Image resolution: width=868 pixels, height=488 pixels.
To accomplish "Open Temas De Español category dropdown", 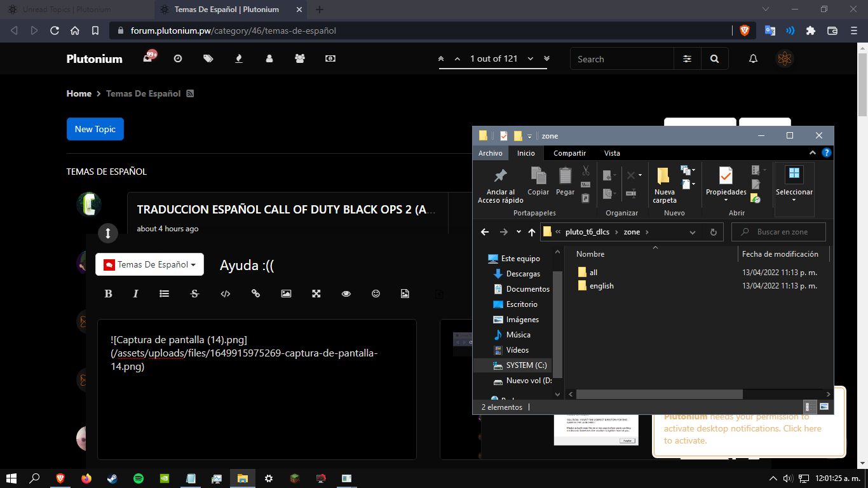I will (x=149, y=264).
